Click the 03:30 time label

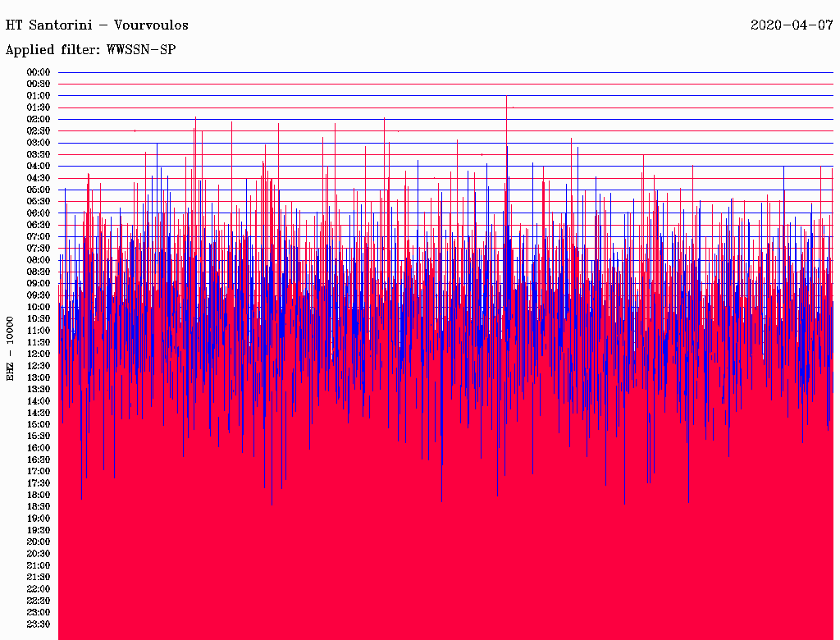click(x=39, y=154)
